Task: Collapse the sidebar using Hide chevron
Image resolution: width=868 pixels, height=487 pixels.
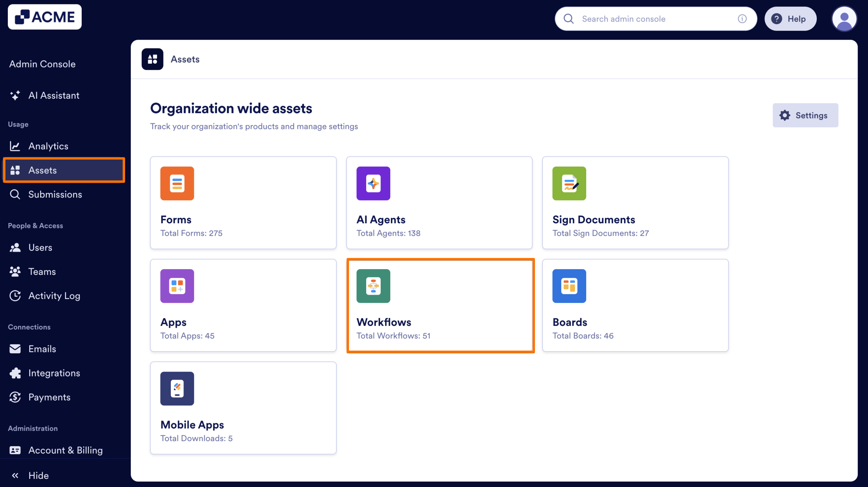Action: [16, 475]
